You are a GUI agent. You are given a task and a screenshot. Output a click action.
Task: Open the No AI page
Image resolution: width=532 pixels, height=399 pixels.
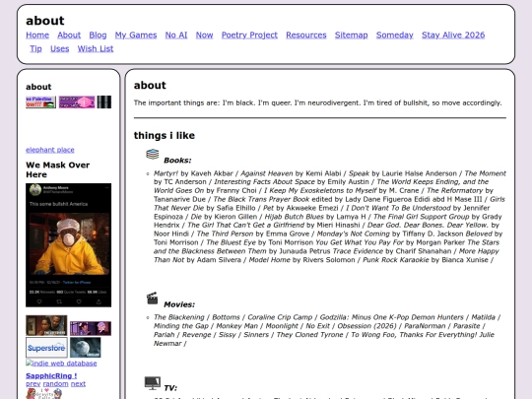[x=176, y=34]
